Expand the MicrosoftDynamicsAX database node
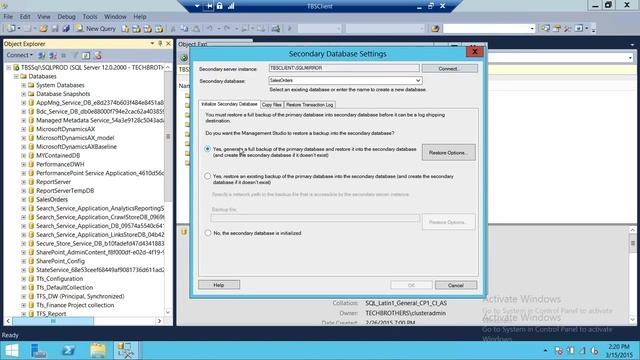 point(24,129)
